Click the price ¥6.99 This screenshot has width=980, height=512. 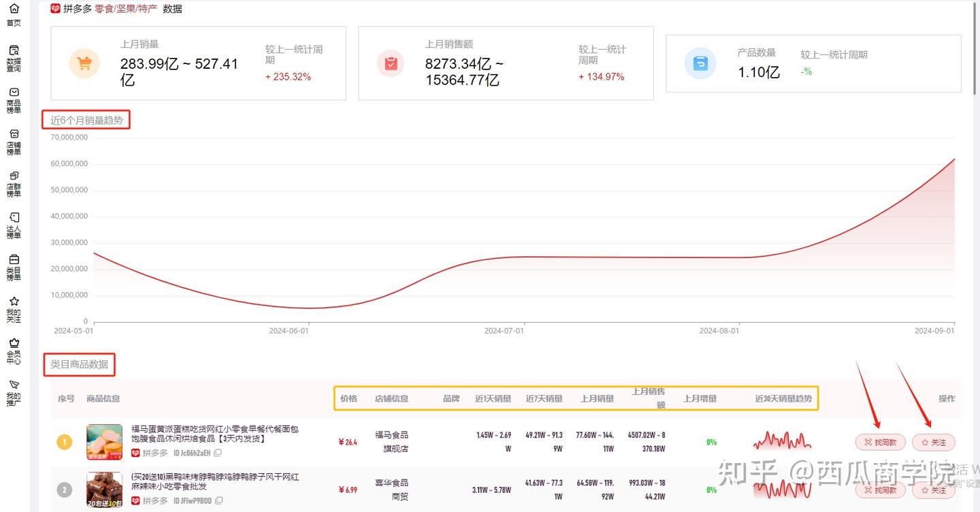tap(348, 490)
